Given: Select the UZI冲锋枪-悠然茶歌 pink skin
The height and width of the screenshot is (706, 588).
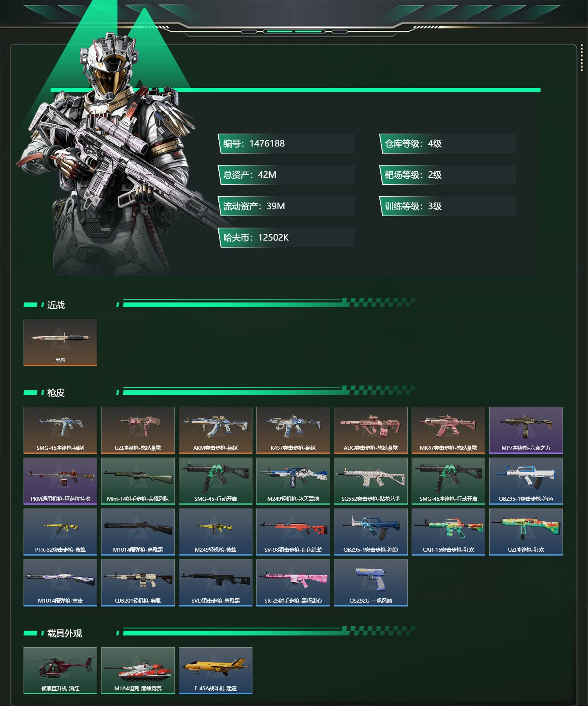Looking at the screenshot, I should pyautogui.click(x=138, y=430).
